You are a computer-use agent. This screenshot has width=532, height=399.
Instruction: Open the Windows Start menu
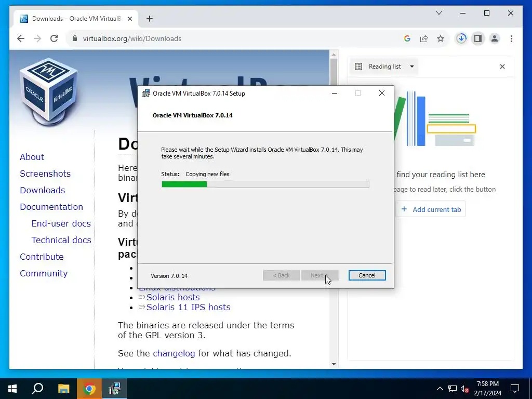(x=12, y=389)
